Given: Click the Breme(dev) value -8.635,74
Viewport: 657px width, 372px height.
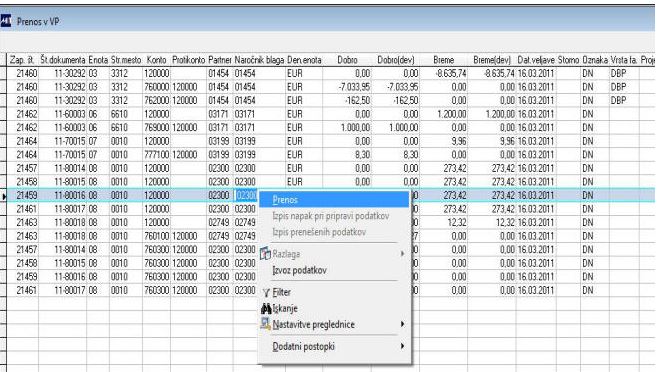Looking at the screenshot, I should (x=499, y=73).
